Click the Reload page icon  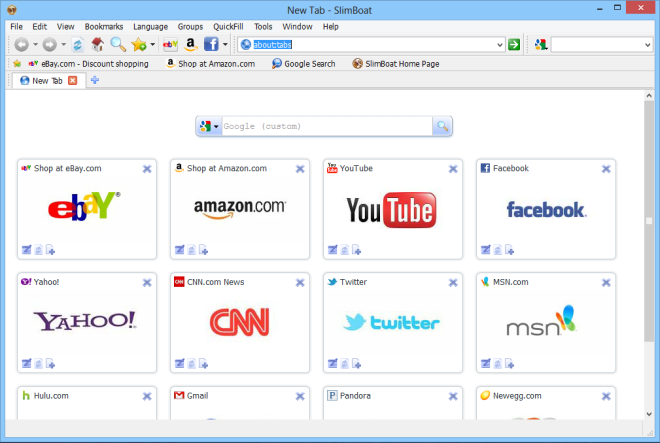pos(77,45)
